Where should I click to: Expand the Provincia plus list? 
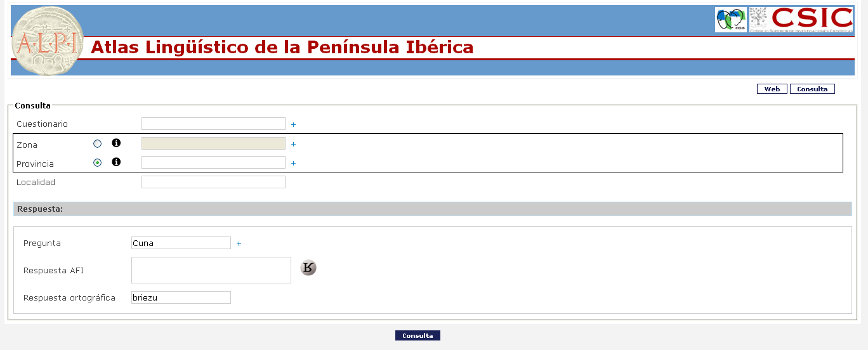pos(294,164)
